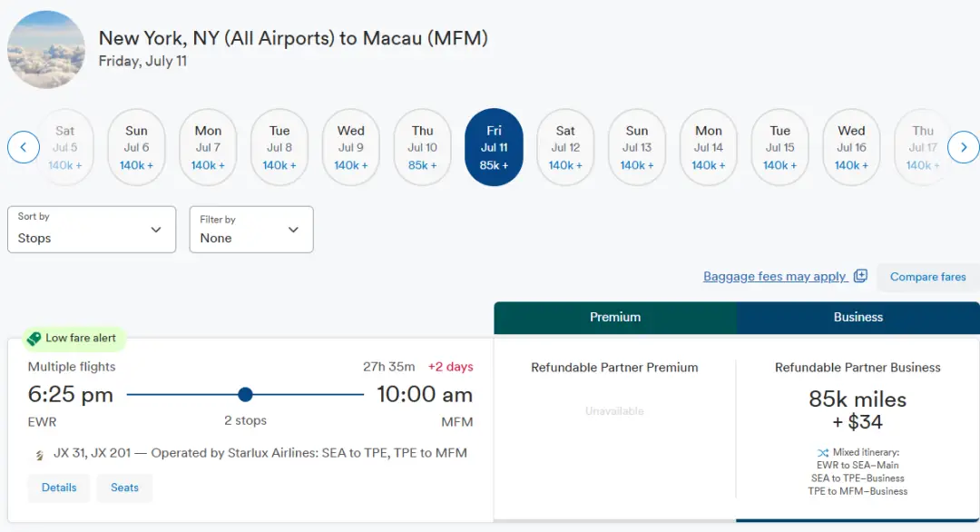This screenshot has width=980, height=532.
Task: Click the clouds destination thumbnail
Action: click(x=46, y=50)
